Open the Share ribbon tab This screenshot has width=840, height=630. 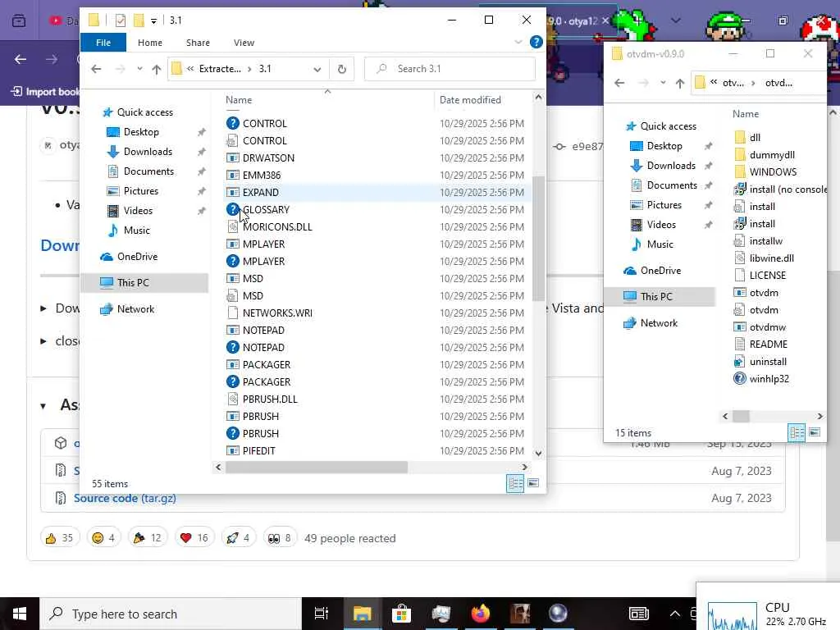coord(198,43)
